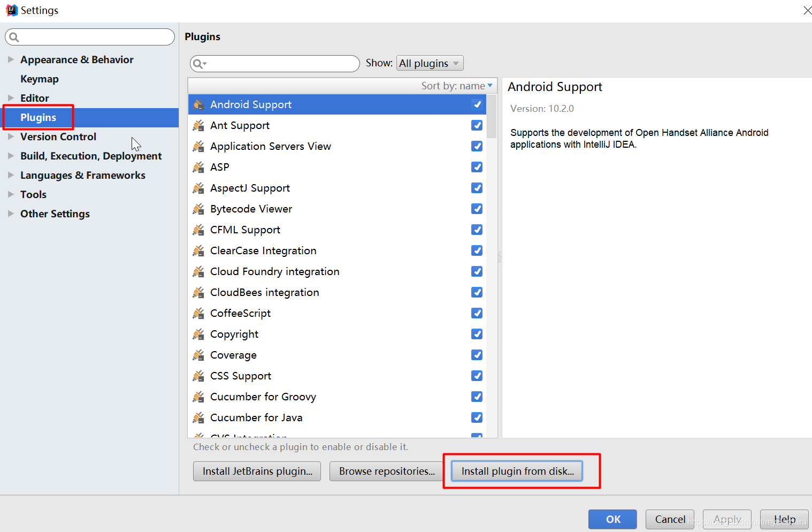Click the CSS Support plugin icon
Image resolution: width=812 pixels, height=532 pixels.
(x=198, y=376)
